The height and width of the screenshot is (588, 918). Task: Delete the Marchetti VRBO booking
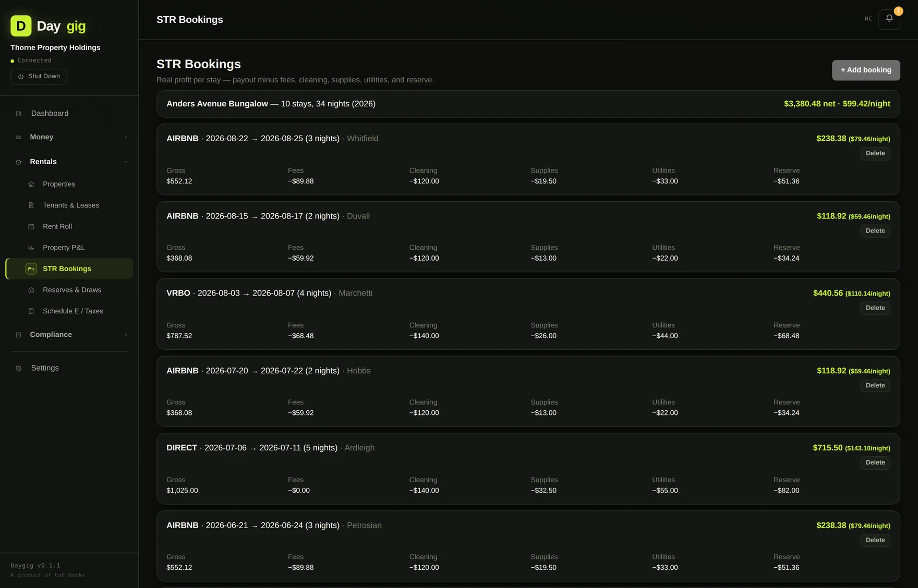click(875, 308)
